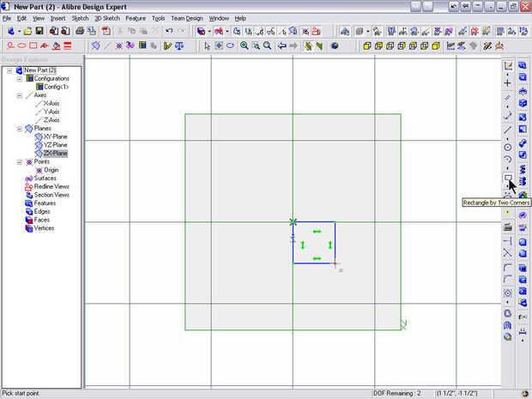Select the red ellipse redline tool
532x399 pixels.
(x=21, y=45)
